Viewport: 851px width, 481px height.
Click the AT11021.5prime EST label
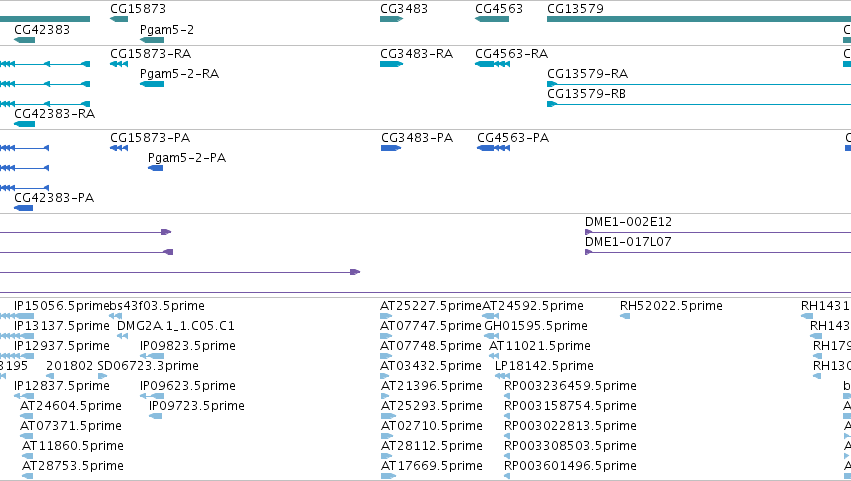[x=540, y=346]
